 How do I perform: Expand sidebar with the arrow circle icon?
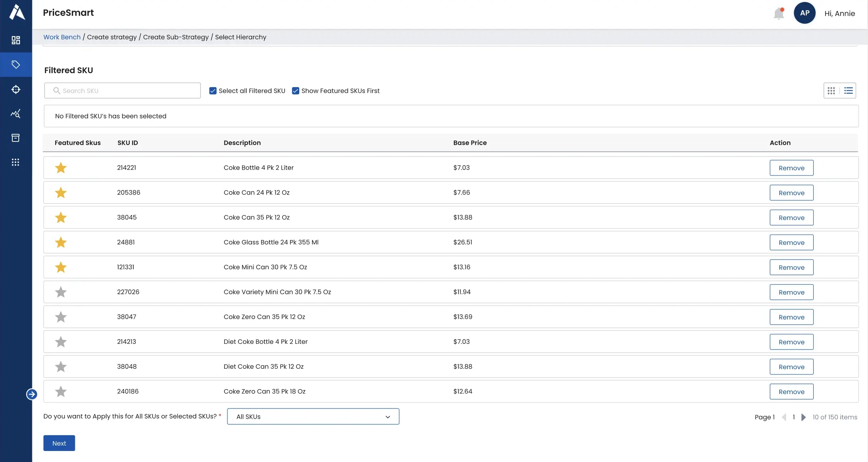click(31, 394)
